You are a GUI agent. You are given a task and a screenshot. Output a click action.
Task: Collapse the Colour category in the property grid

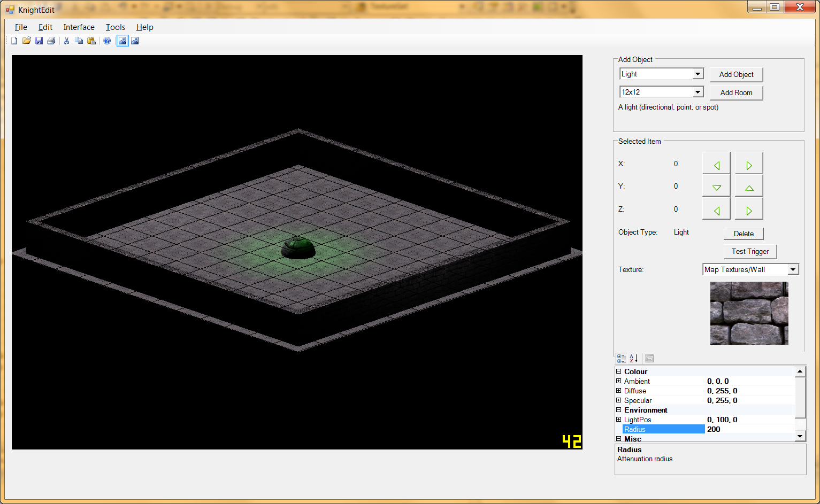pyautogui.click(x=618, y=371)
